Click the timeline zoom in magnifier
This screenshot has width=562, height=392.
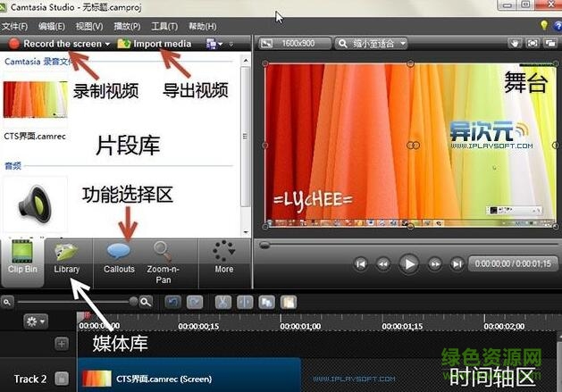click(146, 303)
